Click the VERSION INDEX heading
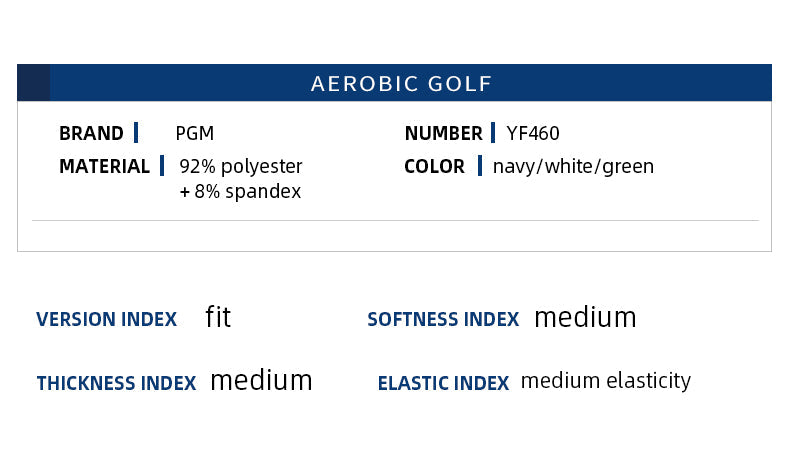The height and width of the screenshot is (472, 790). (x=106, y=320)
